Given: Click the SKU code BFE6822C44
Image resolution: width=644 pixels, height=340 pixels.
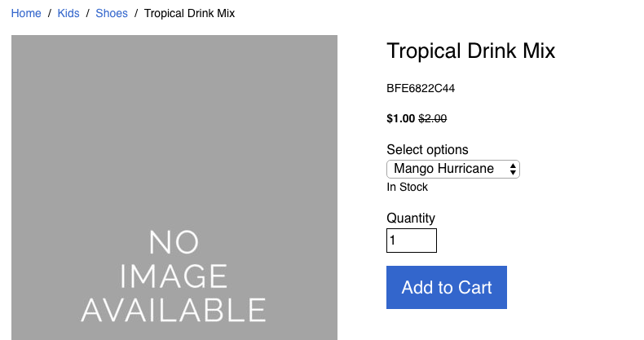Looking at the screenshot, I should 421,88.
